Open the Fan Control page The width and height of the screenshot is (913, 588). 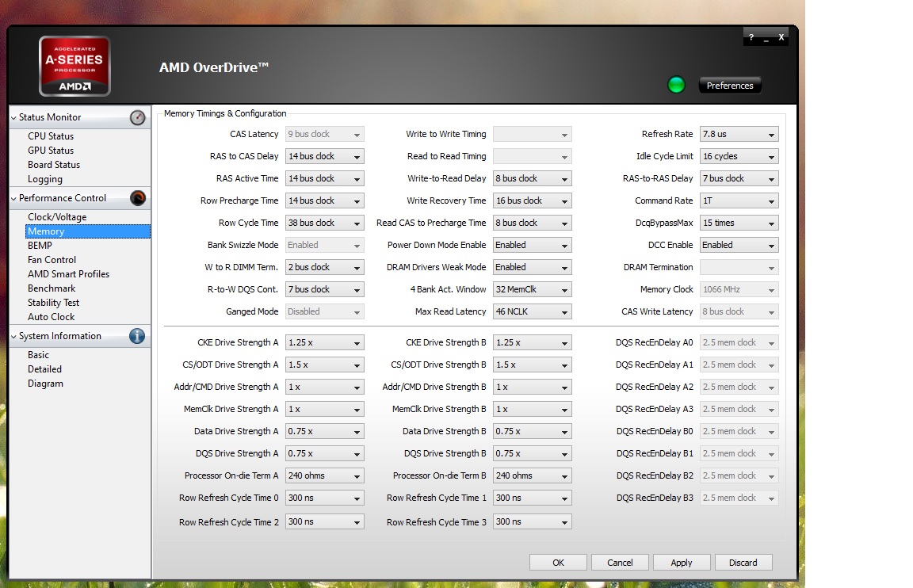pos(52,260)
